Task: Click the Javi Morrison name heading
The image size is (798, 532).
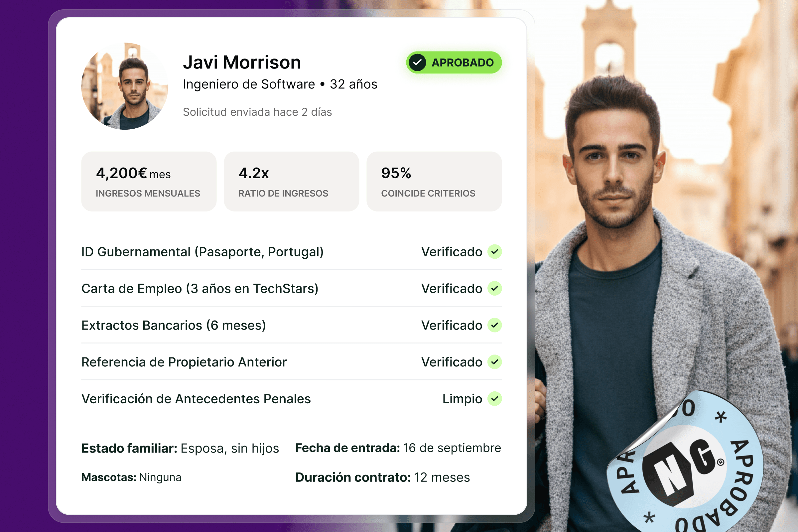Action: (x=242, y=63)
